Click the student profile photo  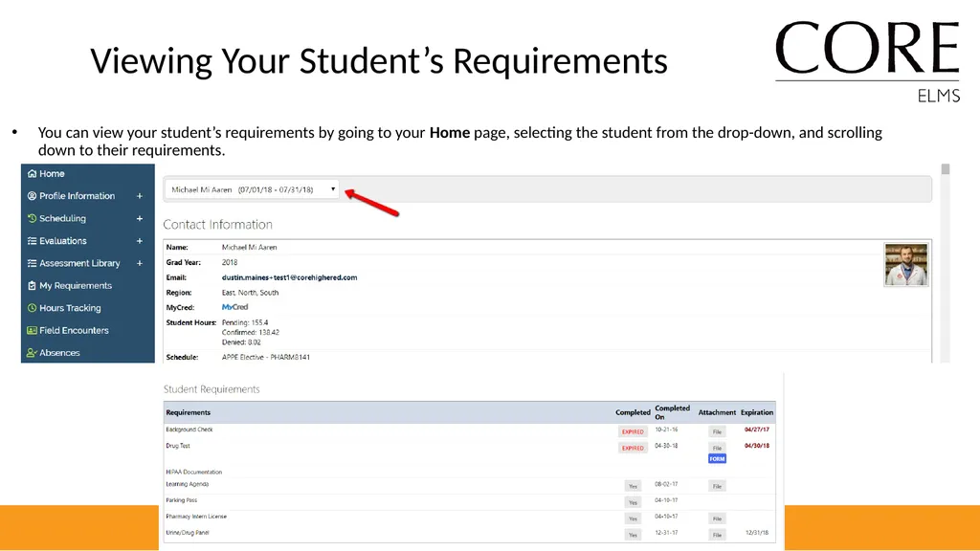[x=905, y=265]
